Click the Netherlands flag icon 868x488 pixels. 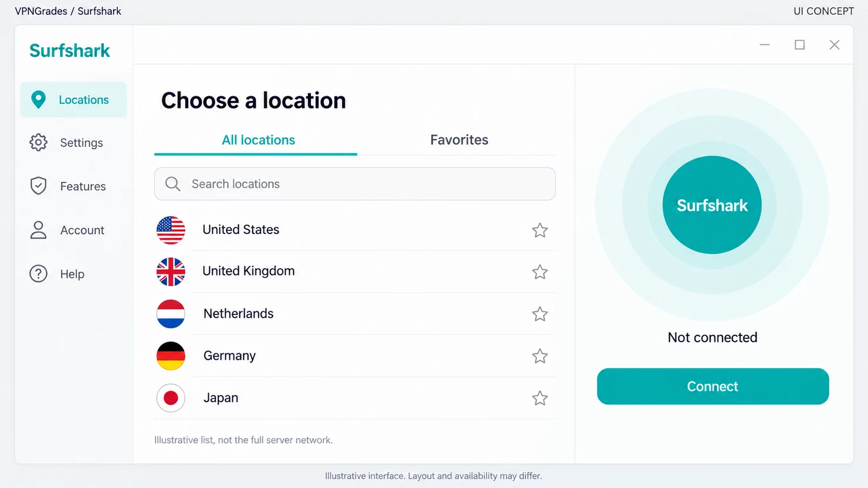[x=171, y=314]
